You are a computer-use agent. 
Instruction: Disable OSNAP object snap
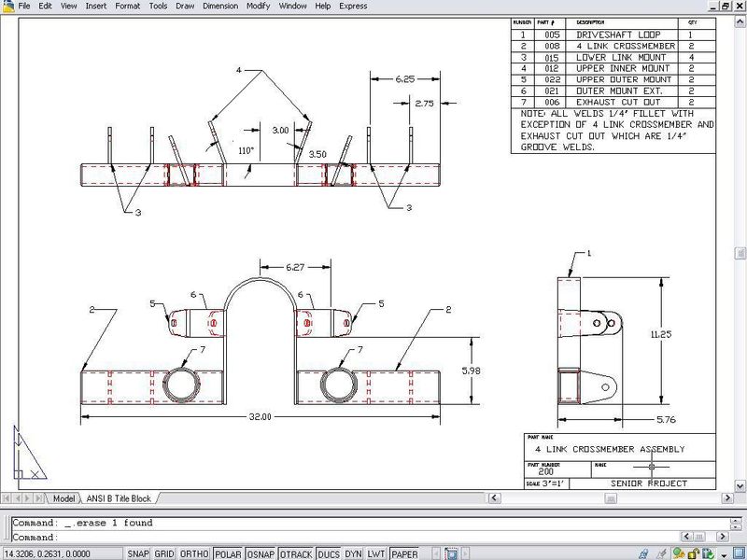coord(261,553)
